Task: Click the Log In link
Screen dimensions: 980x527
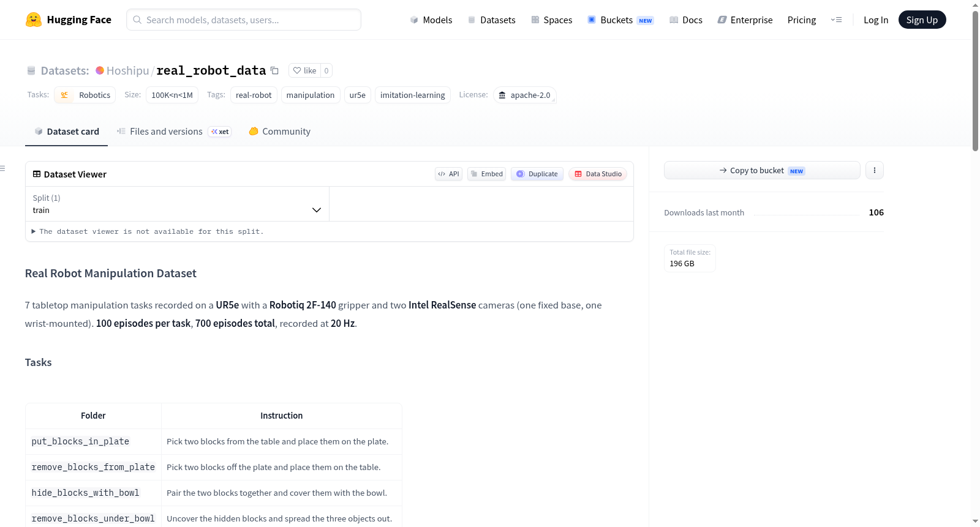Action: tap(876, 20)
